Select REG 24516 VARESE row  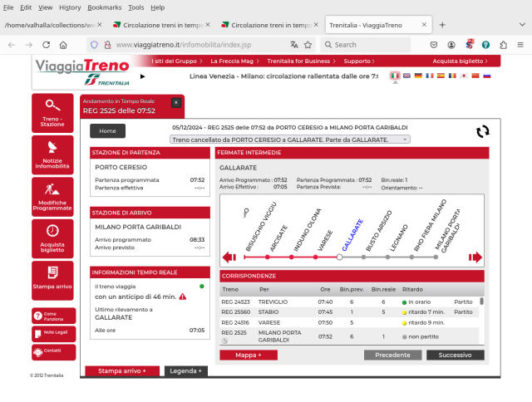[349, 323]
